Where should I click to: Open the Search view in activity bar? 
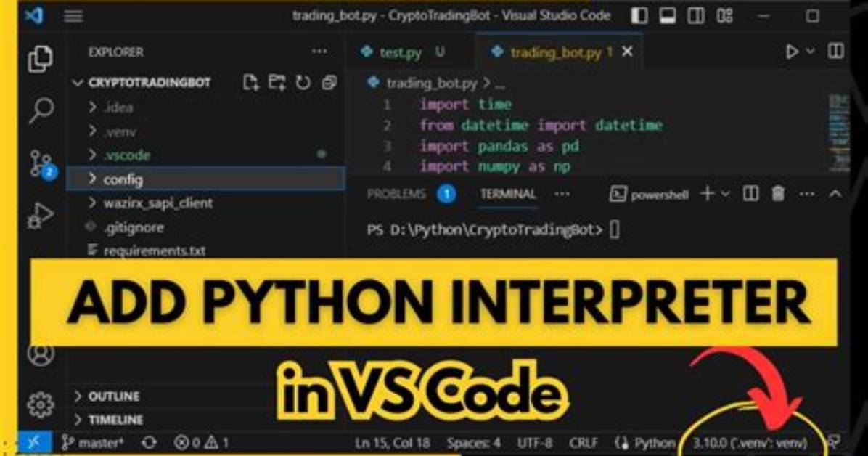click(41, 110)
